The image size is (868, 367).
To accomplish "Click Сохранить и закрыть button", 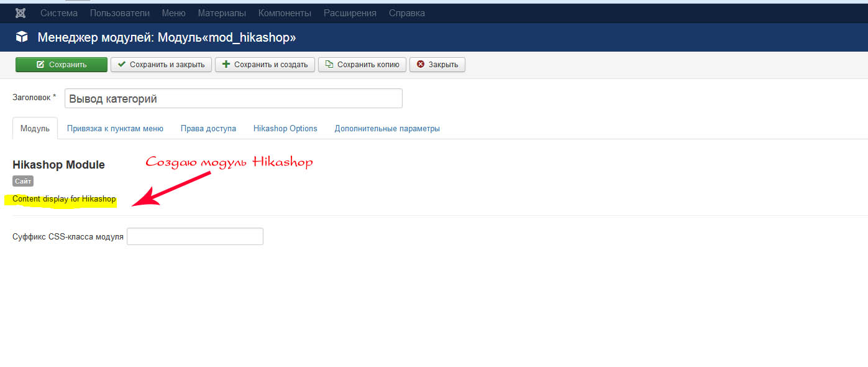I will [x=161, y=65].
